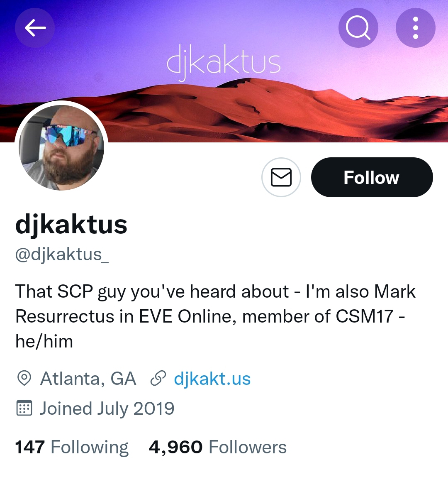
Task: Click the Joined July 2019 text
Action: pyautogui.click(x=107, y=409)
